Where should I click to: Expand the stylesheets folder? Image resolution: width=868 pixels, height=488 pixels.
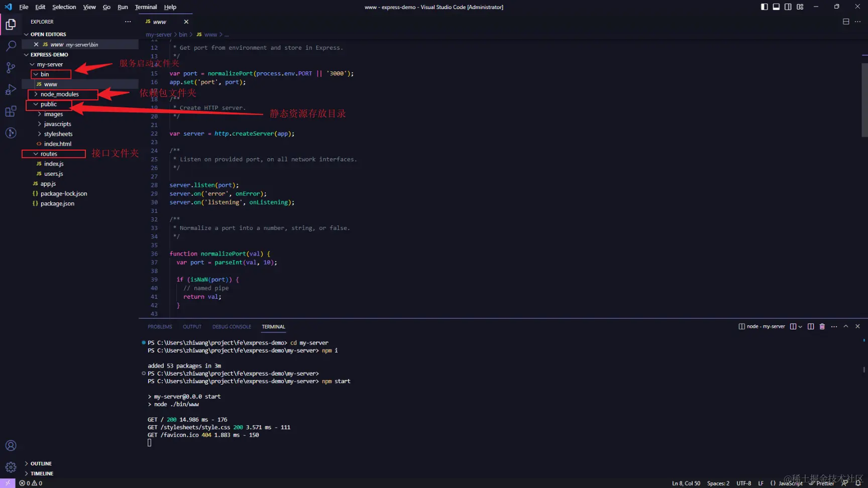click(x=58, y=134)
